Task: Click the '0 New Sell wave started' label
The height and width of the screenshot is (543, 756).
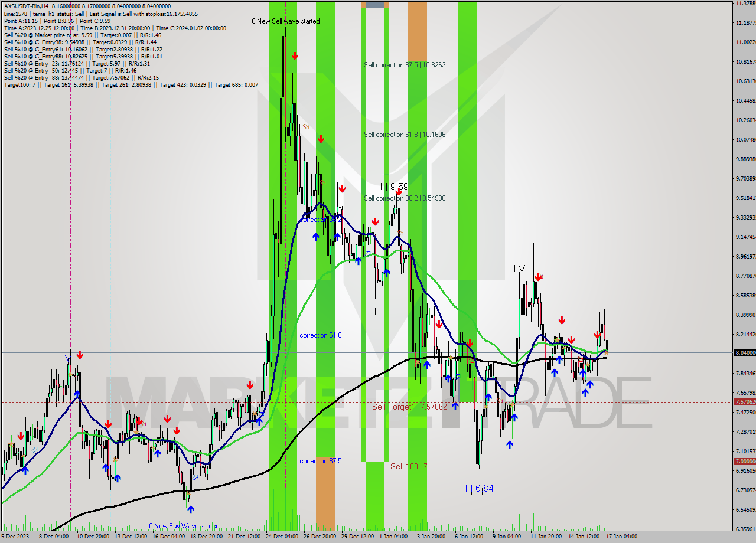Action: pyautogui.click(x=285, y=21)
